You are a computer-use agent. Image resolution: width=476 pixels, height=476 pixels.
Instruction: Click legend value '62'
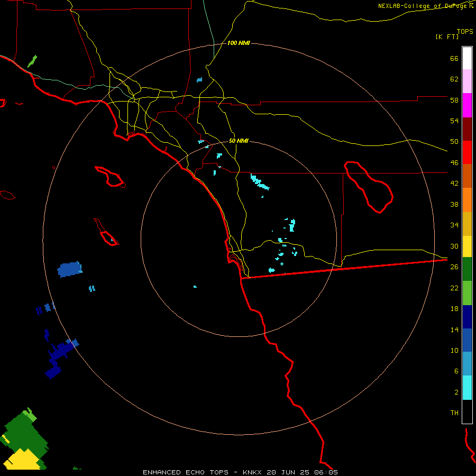click(x=454, y=79)
